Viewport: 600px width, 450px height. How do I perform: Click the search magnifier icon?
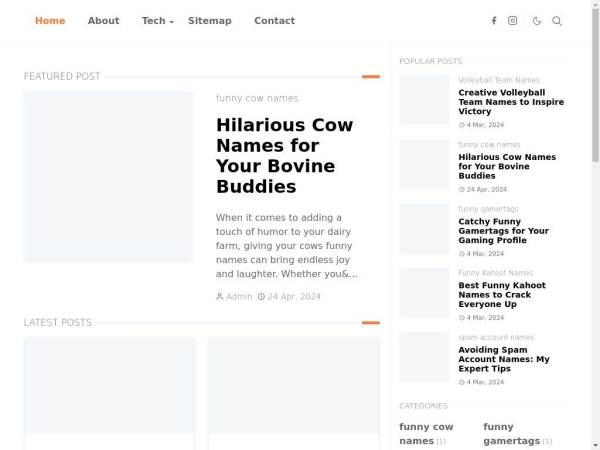(x=557, y=21)
